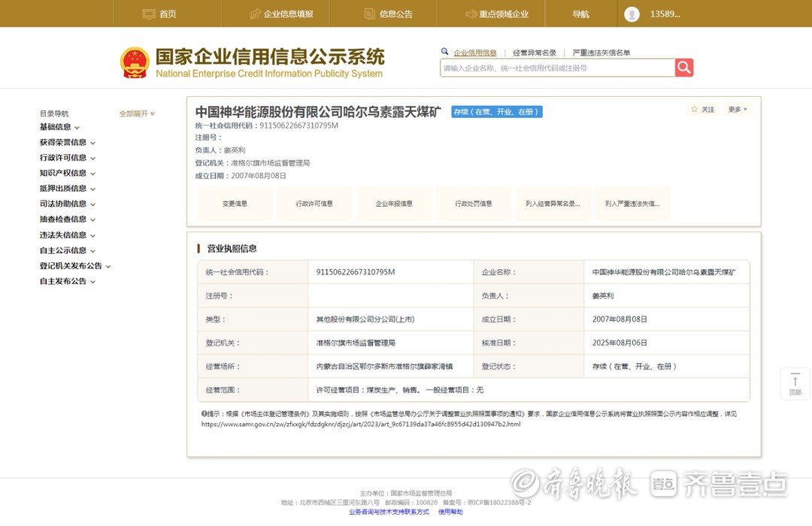Screen dimensions: 812x526
Task: Open the 更多 dropdown
Action: (x=738, y=109)
